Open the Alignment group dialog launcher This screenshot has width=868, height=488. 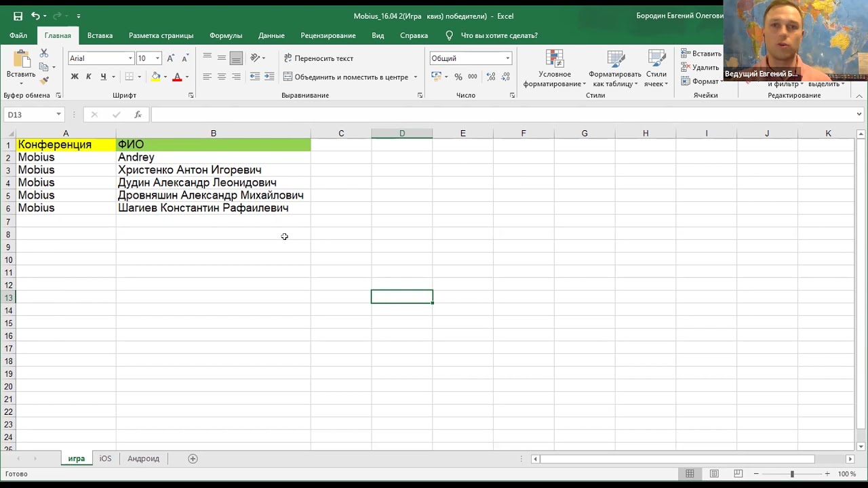(x=420, y=96)
